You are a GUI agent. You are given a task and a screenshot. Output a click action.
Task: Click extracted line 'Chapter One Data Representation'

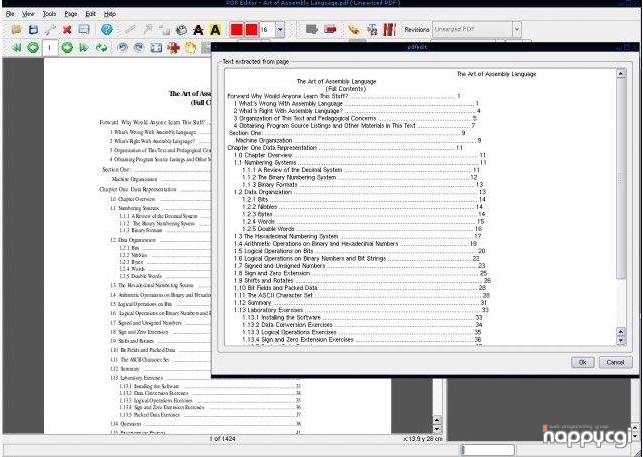(272, 148)
